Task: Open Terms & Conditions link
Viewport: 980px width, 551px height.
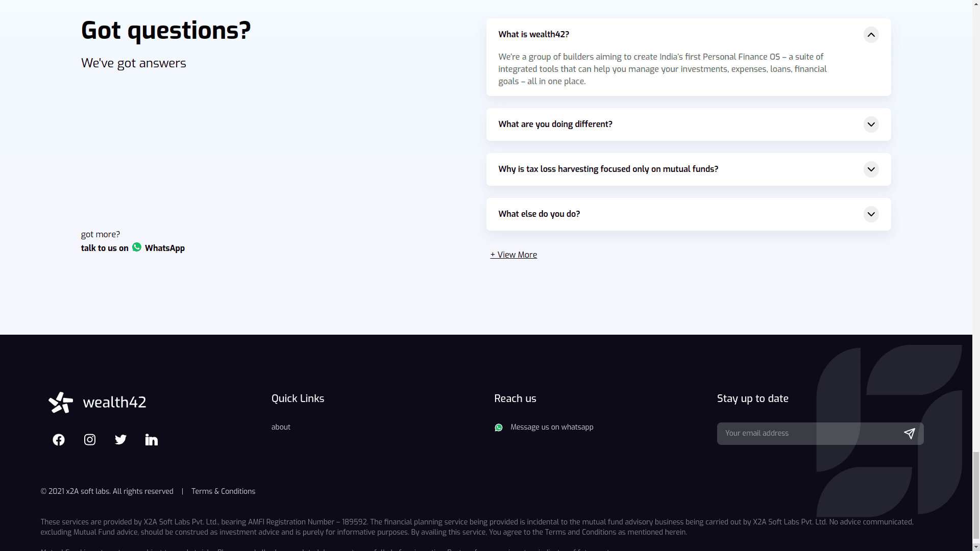Action: tap(223, 492)
